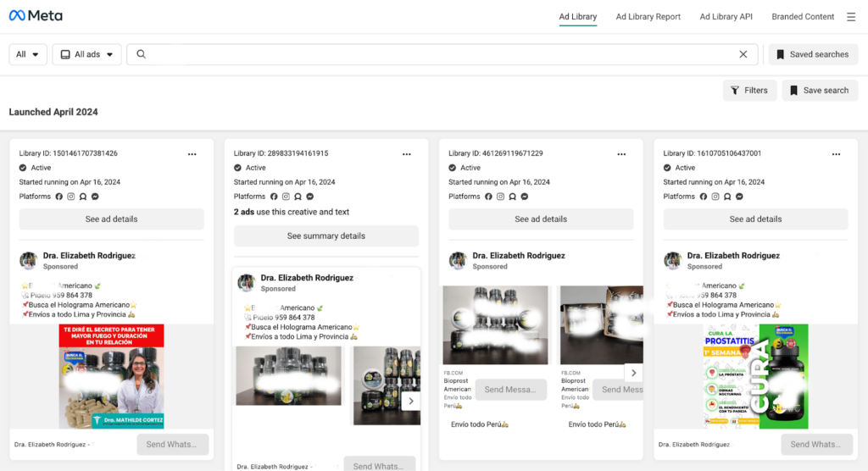Click Instagram platform icon on third ad
This screenshot has height=471, width=868.
(x=500, y=197)
